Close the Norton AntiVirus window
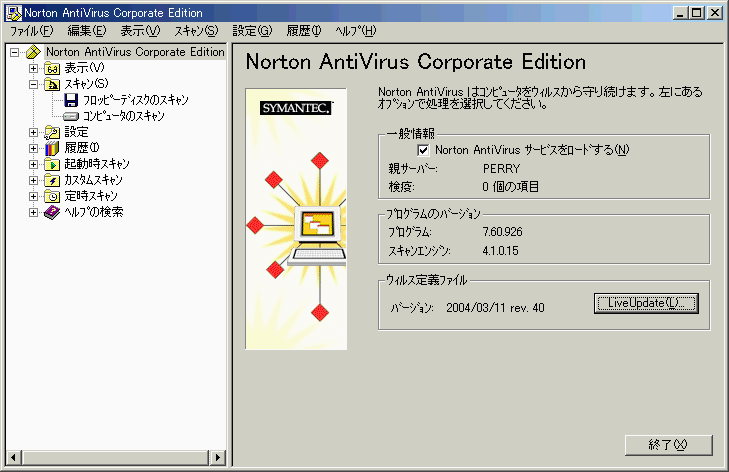 (715, 13)
